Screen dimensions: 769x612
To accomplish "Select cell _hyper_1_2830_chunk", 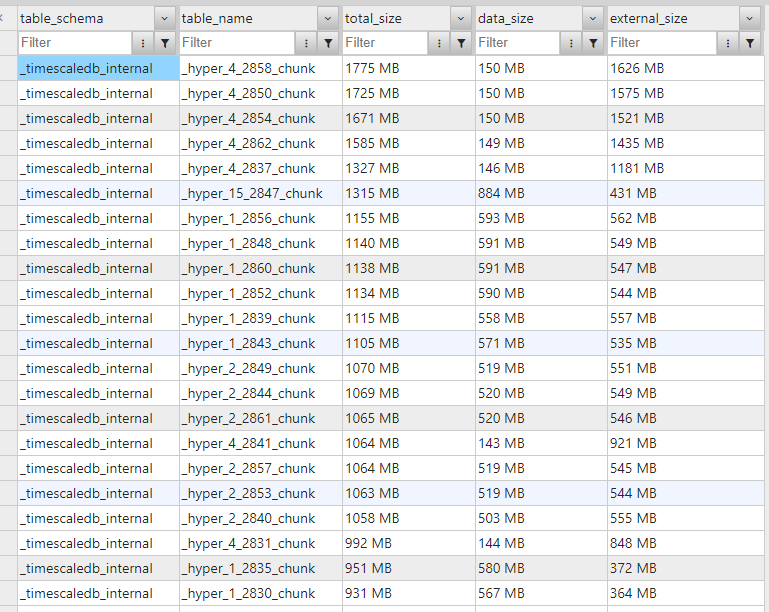I will [x=261, y=593].
